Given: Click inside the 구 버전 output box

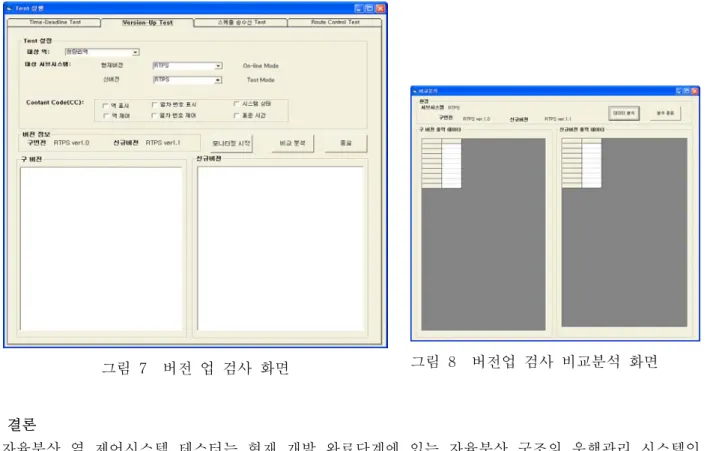Looking at the screenshot, I should [101, 249].
